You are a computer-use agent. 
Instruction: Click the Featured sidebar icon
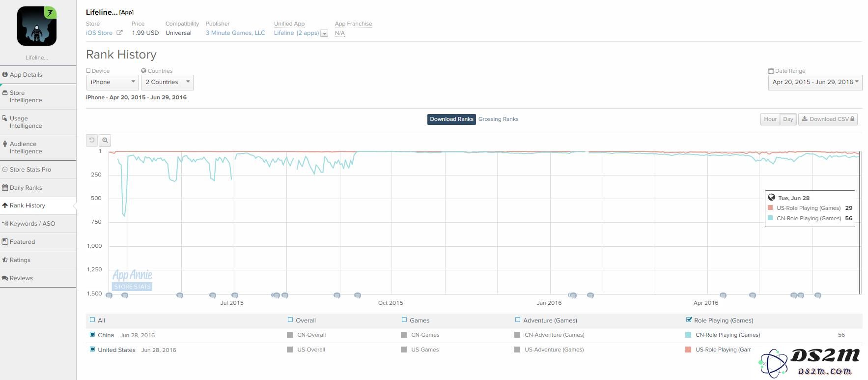[5, 242]
